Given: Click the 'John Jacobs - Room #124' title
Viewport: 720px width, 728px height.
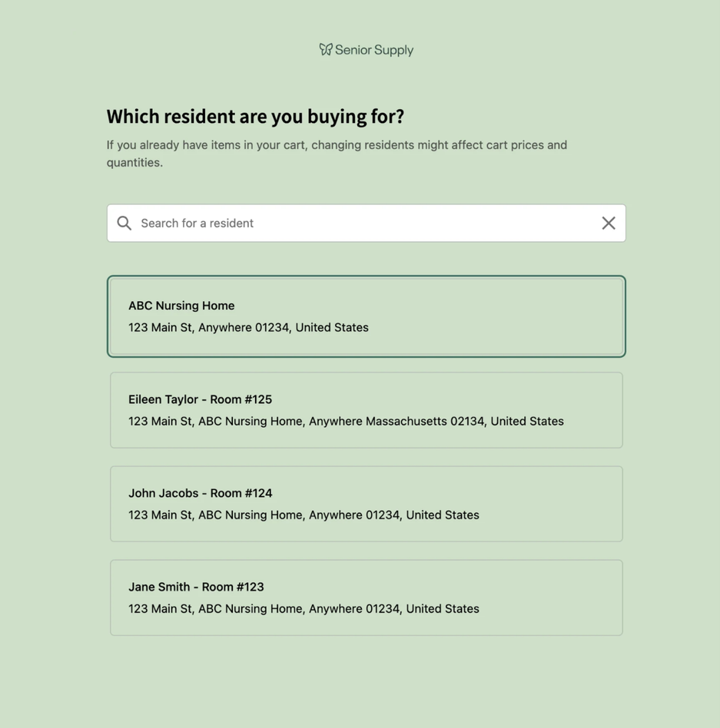Looking at the screenshot, I should 200,493.
